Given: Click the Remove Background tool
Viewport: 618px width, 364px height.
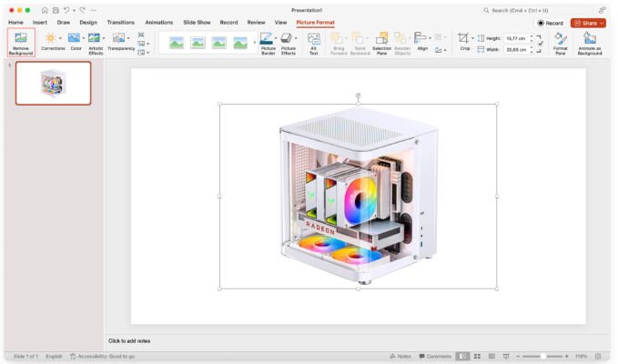Looking at the screenshot, I should (21, 43).
